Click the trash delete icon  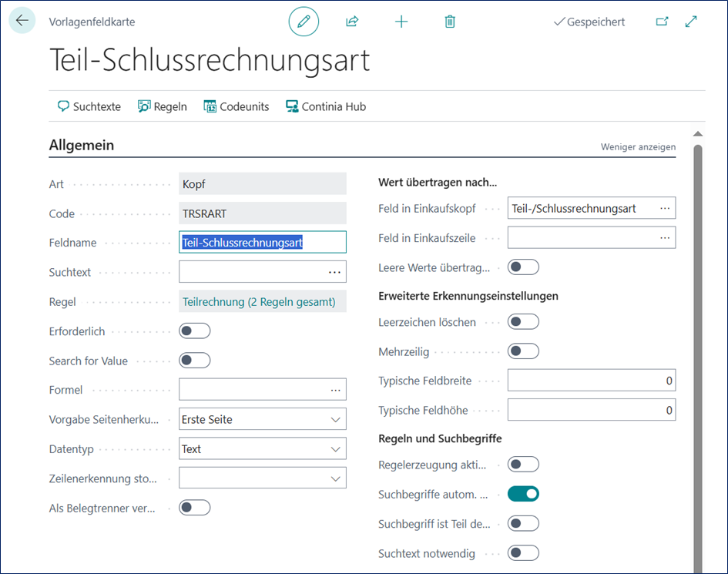point(450,22)
